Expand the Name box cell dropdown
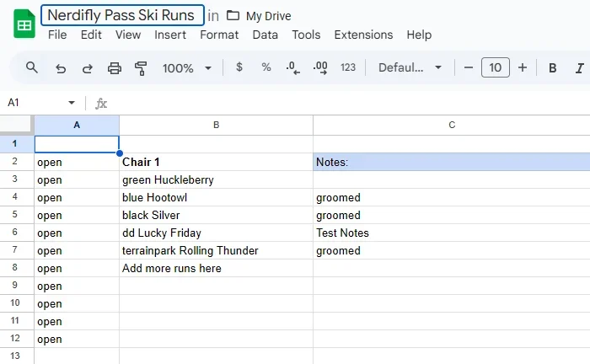The width and height of the screenshot is (590, 364). coord(71,103)
